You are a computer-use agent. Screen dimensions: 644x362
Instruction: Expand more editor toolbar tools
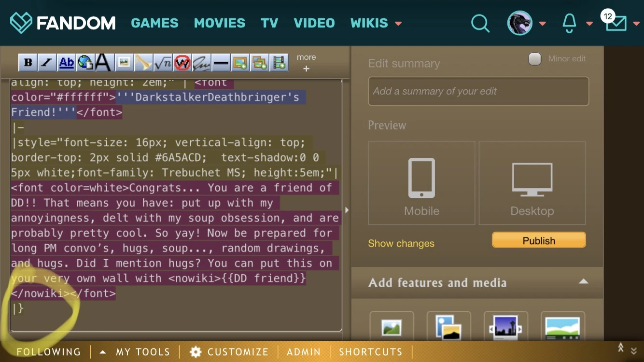point(306,63)
